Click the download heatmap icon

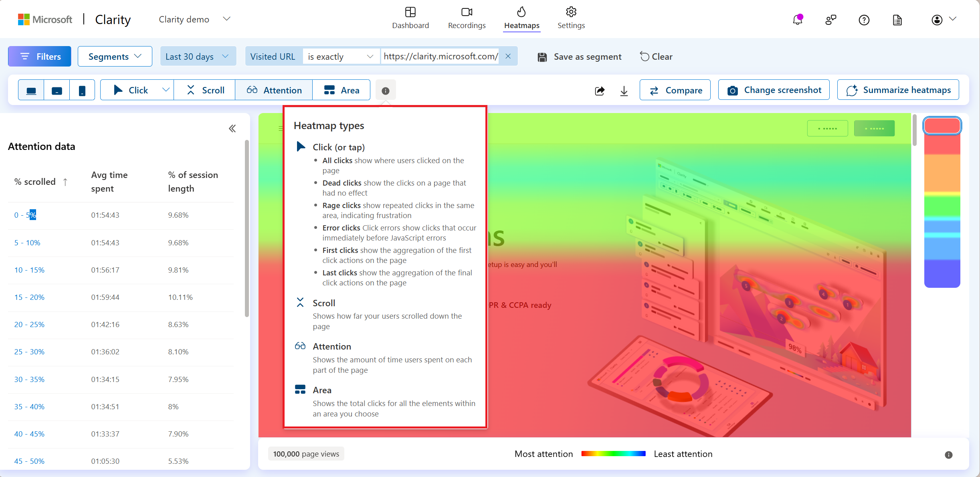624,91
